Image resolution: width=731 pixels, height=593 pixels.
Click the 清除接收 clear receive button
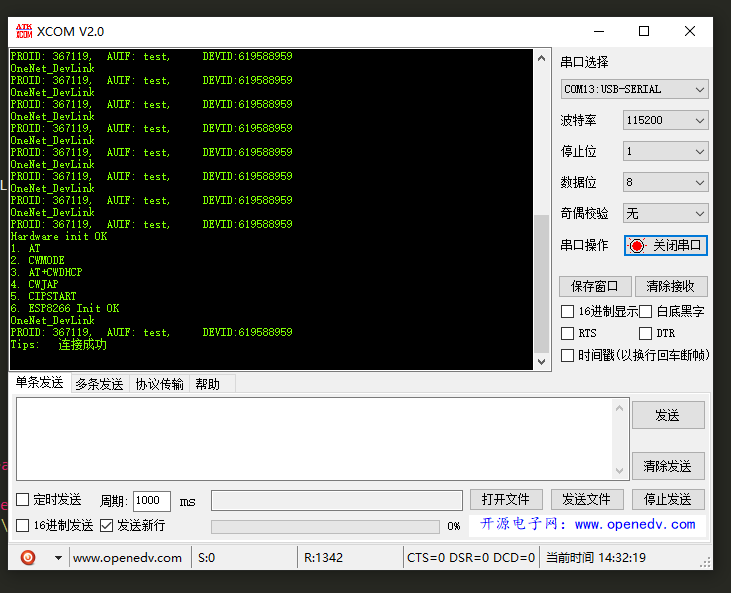pos(671,286)
